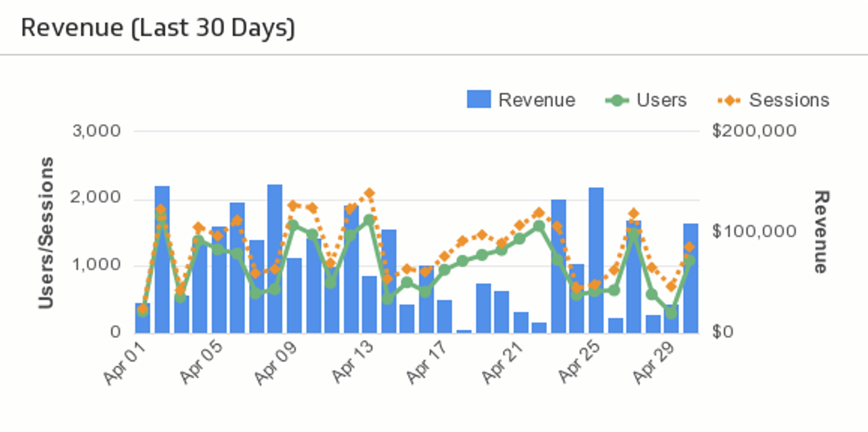Click the $200,000 right axis label
Viewport: 868px width, 432px height.
(x=754, y=131)
